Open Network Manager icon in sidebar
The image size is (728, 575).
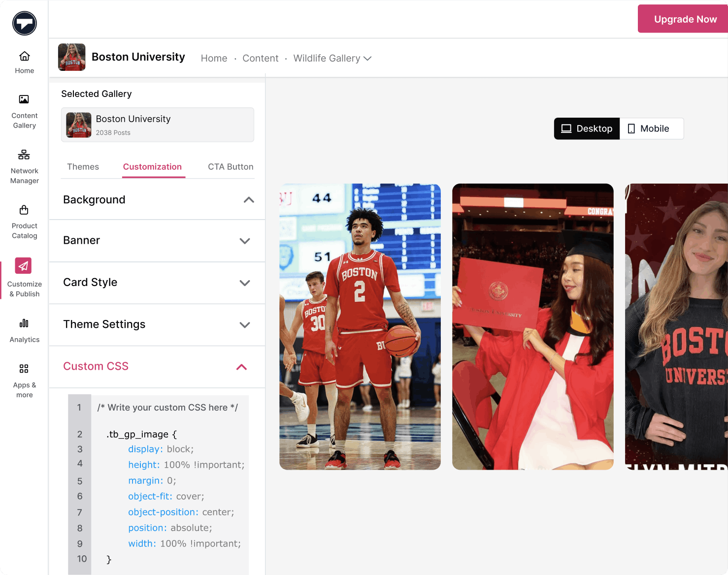pyautogui.click(x=24, y=155)
